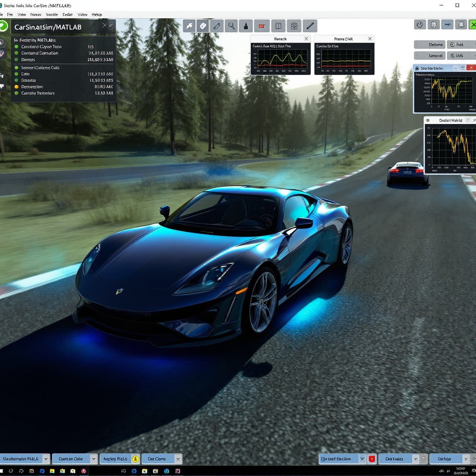Image resolution: width=476 pixels, height=476 pixels.
Task: Open the lvas dropdown at top right
Action: pos(461,45)
